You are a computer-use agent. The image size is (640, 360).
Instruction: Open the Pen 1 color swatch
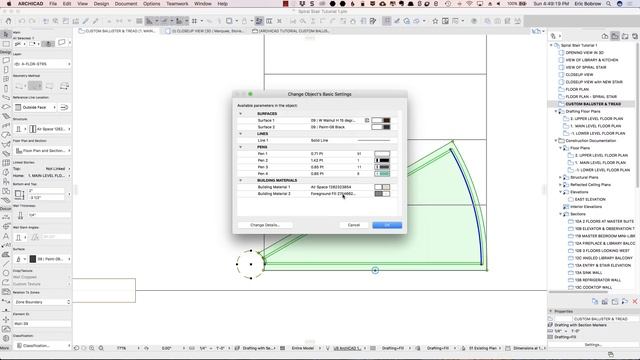pyautogui.click(x=382, y=154)
